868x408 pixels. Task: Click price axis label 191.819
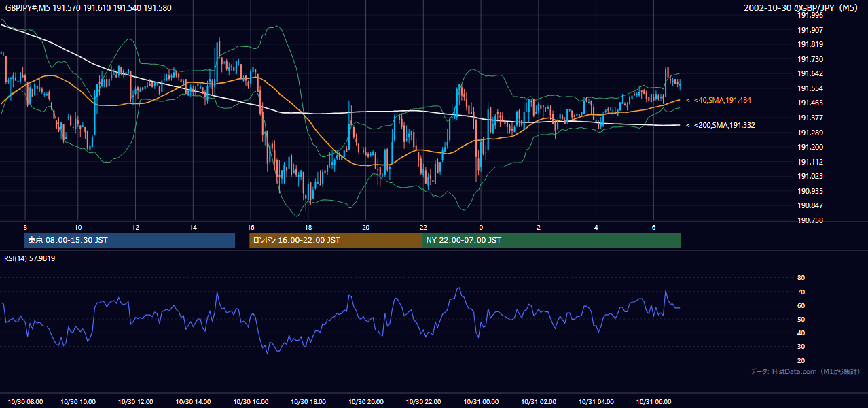tap(810, 45)
